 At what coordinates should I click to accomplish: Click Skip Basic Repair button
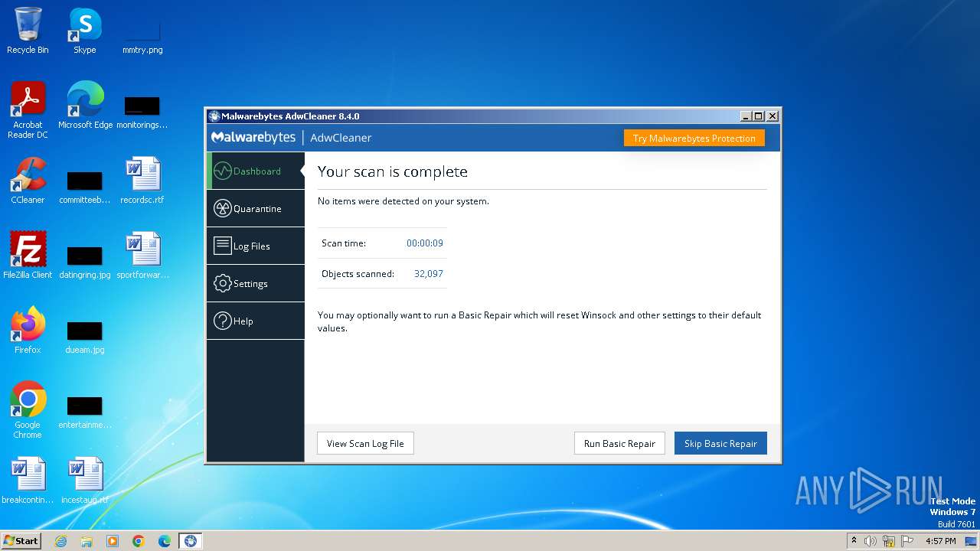[720, 443]
